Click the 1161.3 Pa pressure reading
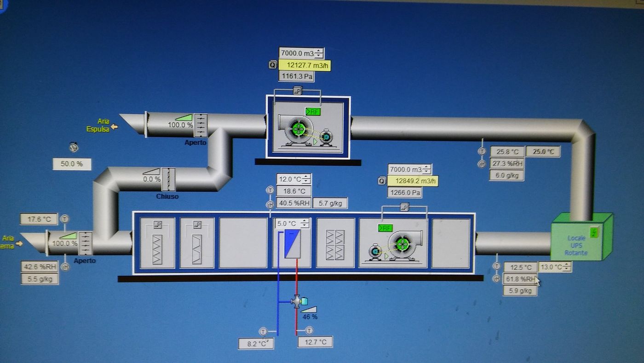This screenshot has width=644, height=363. [297, 76]
